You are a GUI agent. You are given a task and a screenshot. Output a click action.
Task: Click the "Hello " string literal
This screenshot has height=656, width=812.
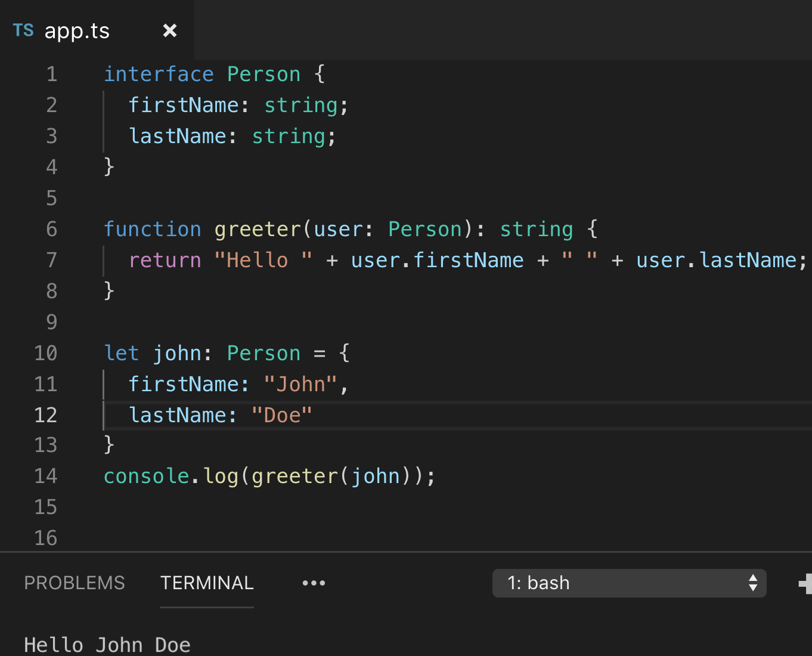[264, 260]
